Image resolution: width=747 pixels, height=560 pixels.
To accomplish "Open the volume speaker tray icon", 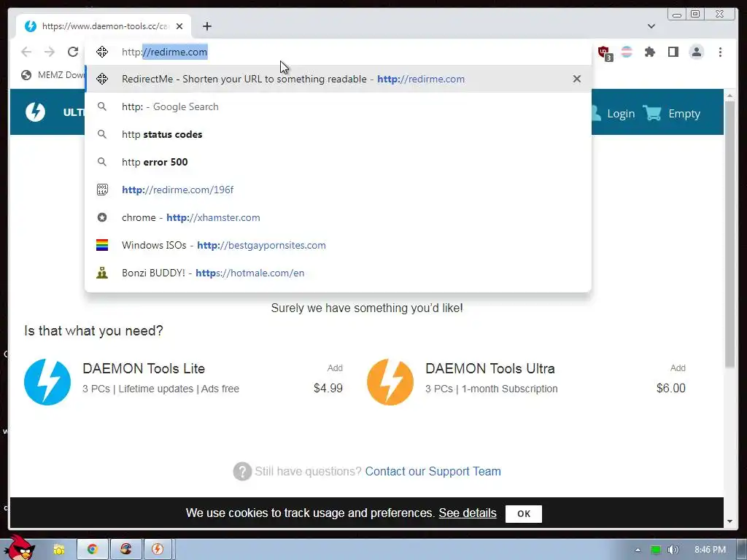I will [x=673, y=550].
